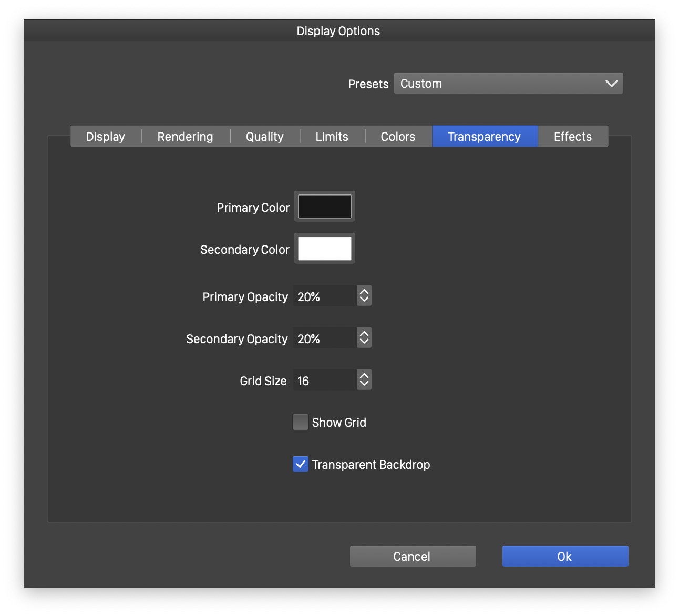The image size is (679, 616).
Task: Enable the Show Grid checkbox
Action: tap(301, 423)
